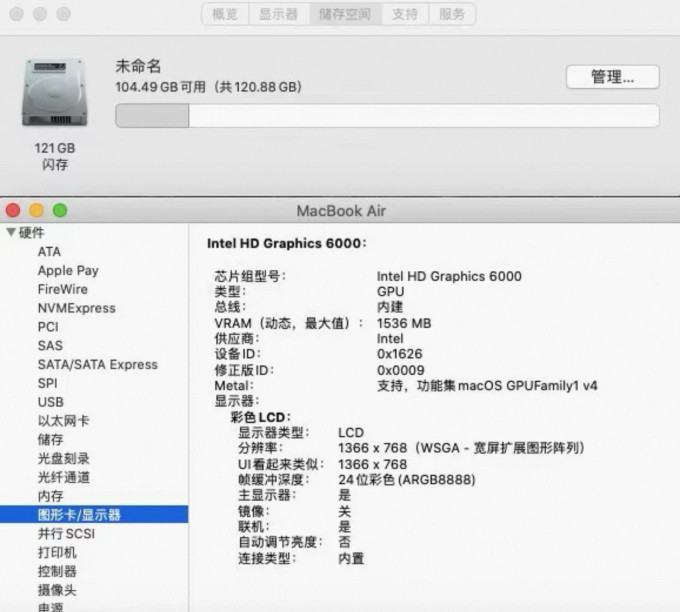
Task: Select USB in hardware list
Action: pos(51,402)
